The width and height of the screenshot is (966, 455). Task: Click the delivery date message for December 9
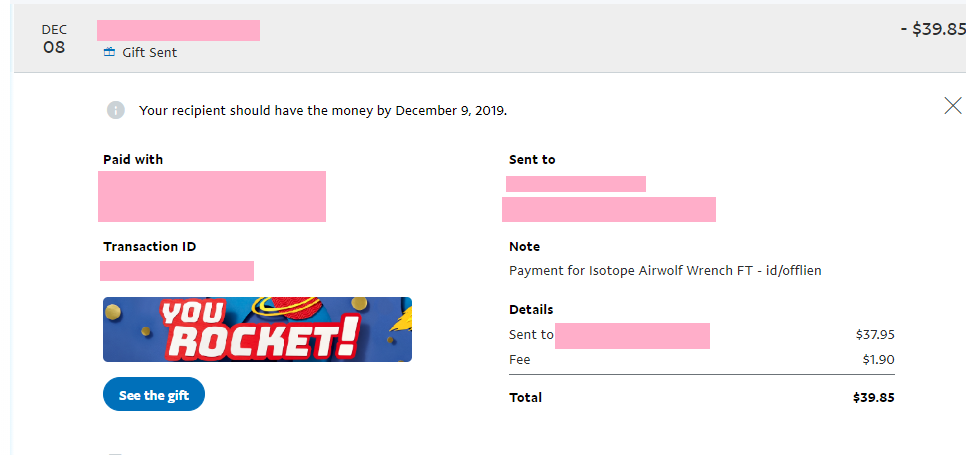tap(323, 110)
